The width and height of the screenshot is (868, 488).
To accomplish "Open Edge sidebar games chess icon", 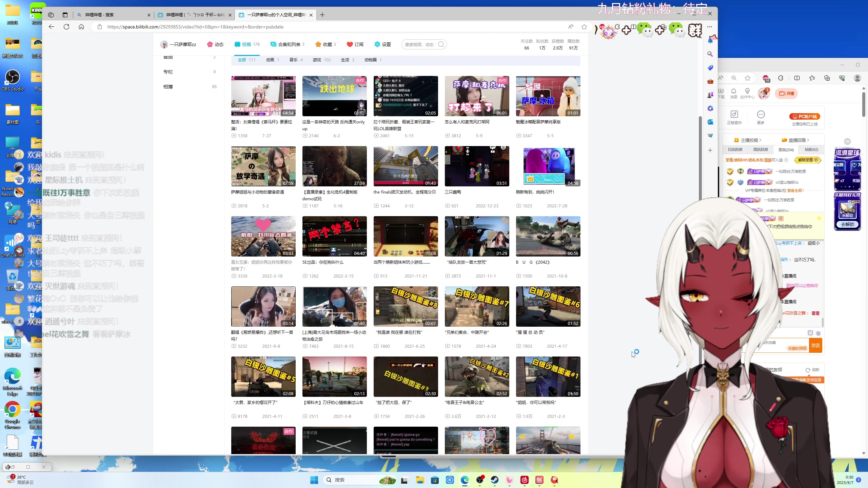I will (x=710, y=95).
